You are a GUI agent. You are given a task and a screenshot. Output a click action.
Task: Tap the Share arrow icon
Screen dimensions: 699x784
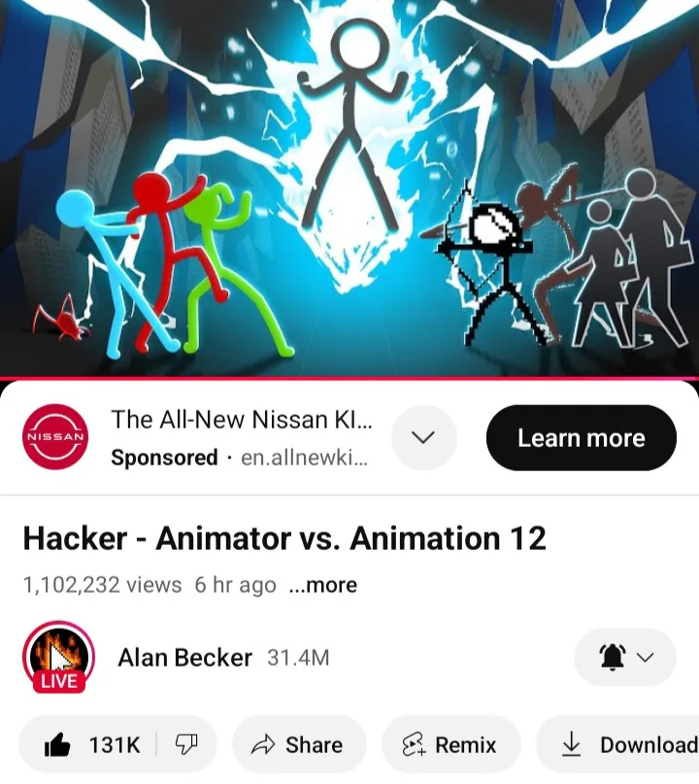(x=263, y=744)
